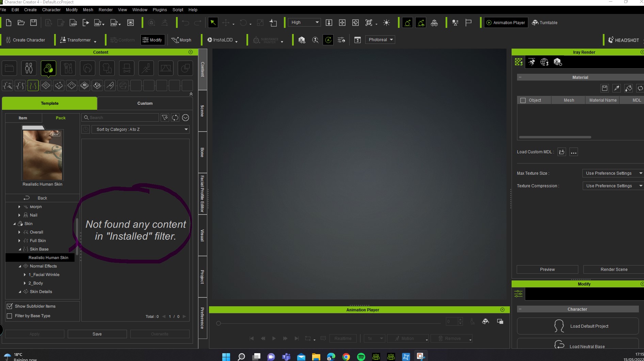The height and width of the screenshot is (361, 644).
Task: Click the Preview render button
Action: [x=547, y=270]
